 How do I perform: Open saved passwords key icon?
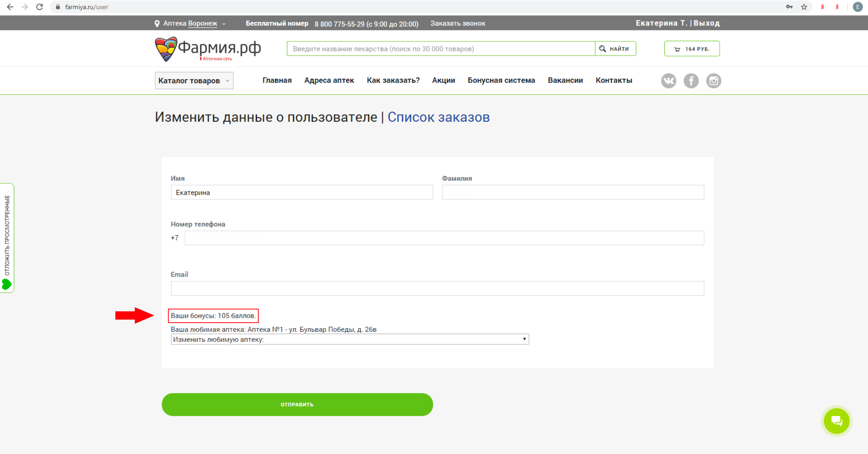tap(789, 7)
